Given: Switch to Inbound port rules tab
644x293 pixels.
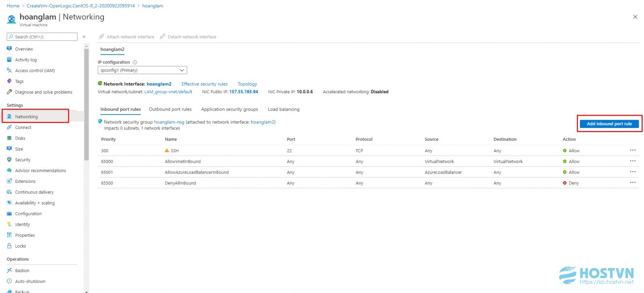Looking at the screenshot, I should 120,109.
